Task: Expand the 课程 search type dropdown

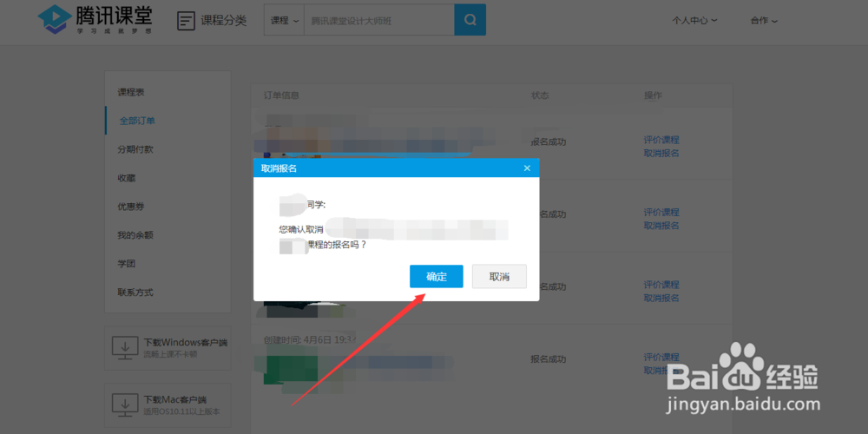Action: coord(284,21)
